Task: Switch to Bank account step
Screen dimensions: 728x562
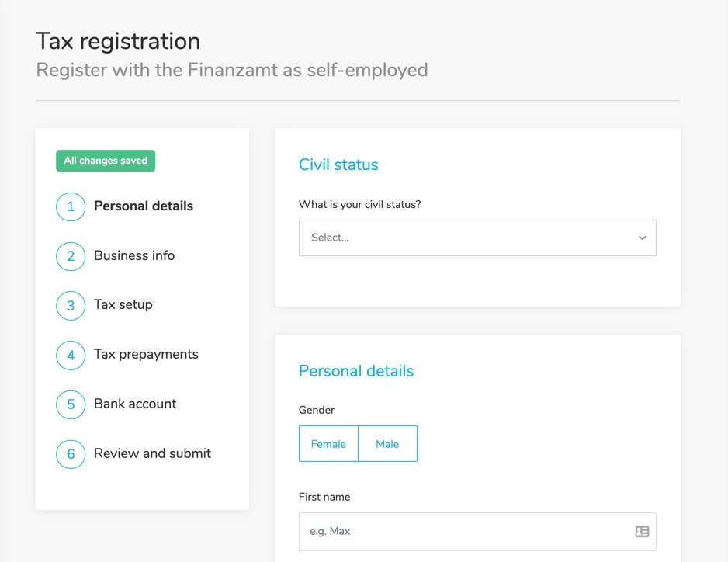Action: pyautogui.click(x=135, y=404)
